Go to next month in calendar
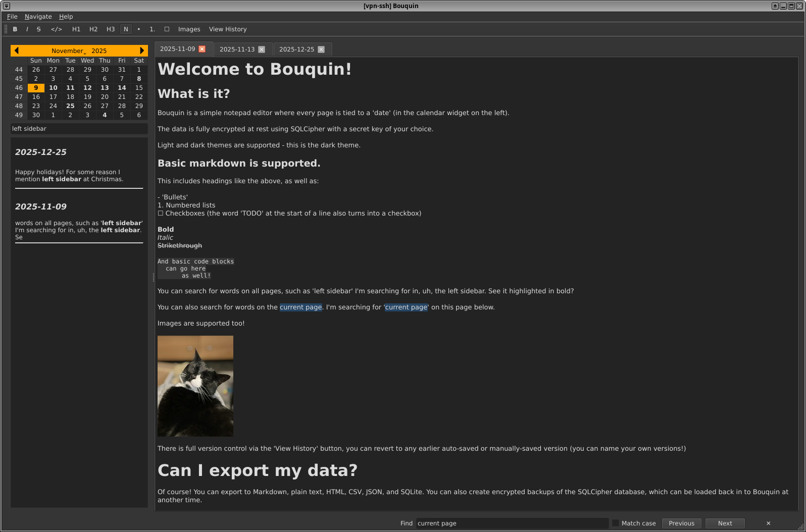The height and width of the screenshot is (532, 806). click(142, 50)
